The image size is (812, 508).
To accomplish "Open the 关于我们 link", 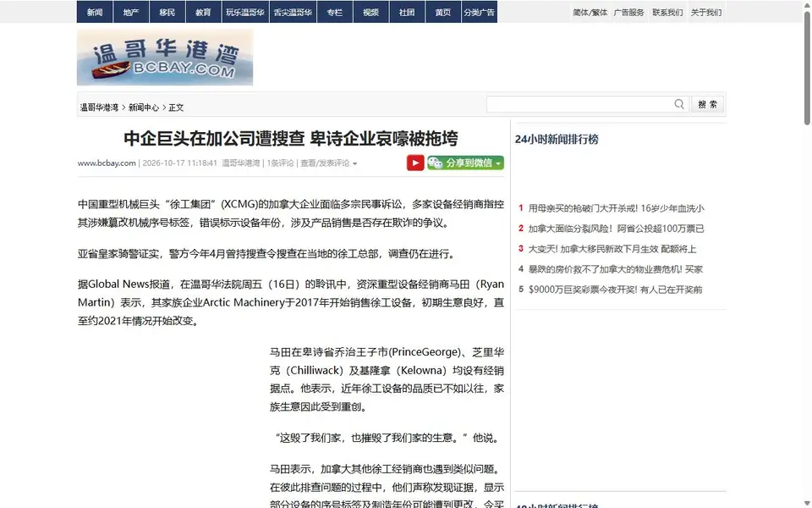I will click(x=705, y=13).
